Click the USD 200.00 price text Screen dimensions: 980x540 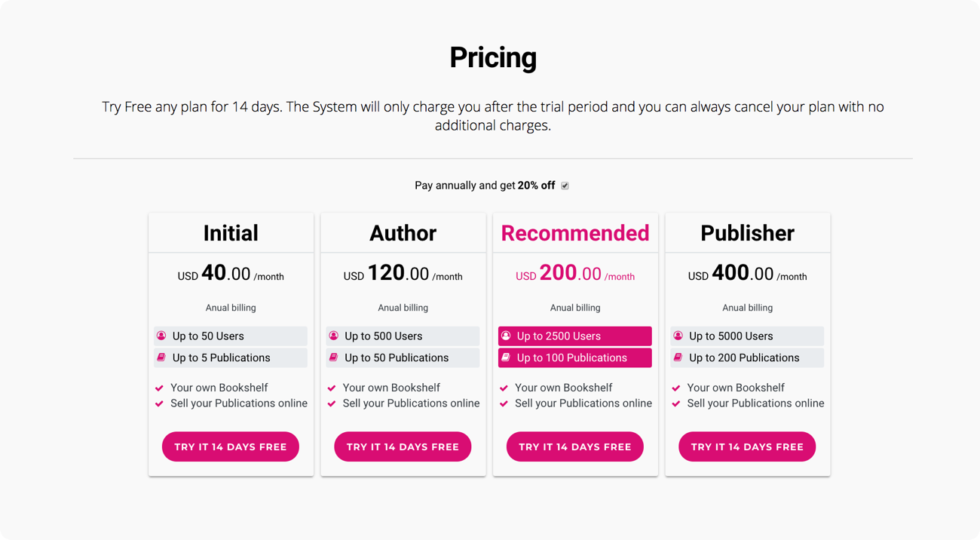pyautogui.click(x=574, y=274)
